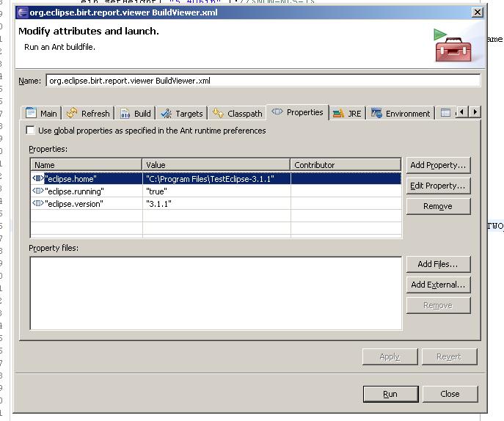504x421 pixels.
Task: Open the Main tab
Action: click(x=41, y=114)
